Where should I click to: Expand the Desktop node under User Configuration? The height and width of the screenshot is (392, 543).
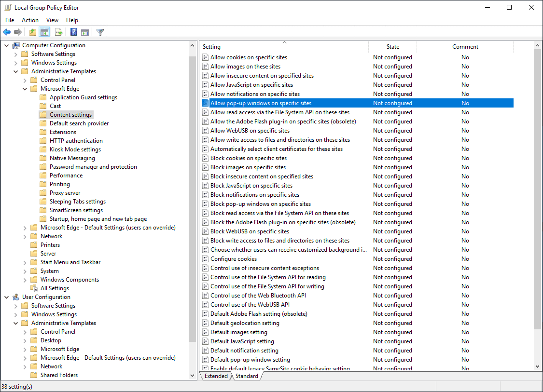25,340
